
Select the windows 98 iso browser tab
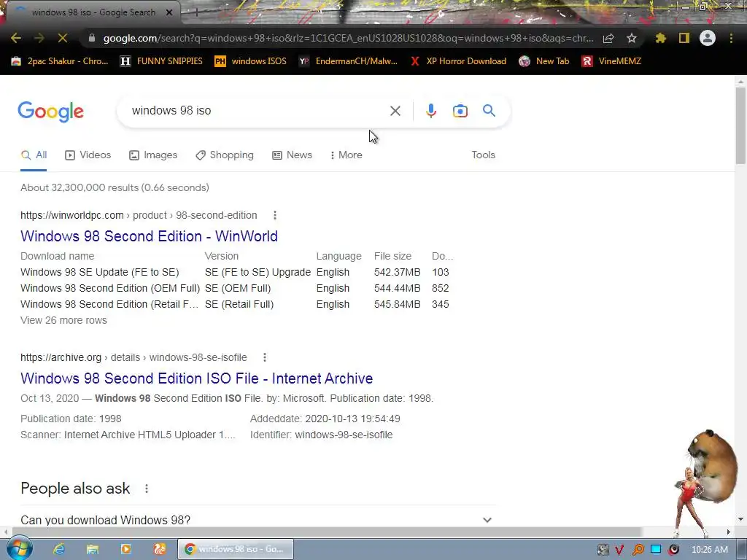pos(93,12)
